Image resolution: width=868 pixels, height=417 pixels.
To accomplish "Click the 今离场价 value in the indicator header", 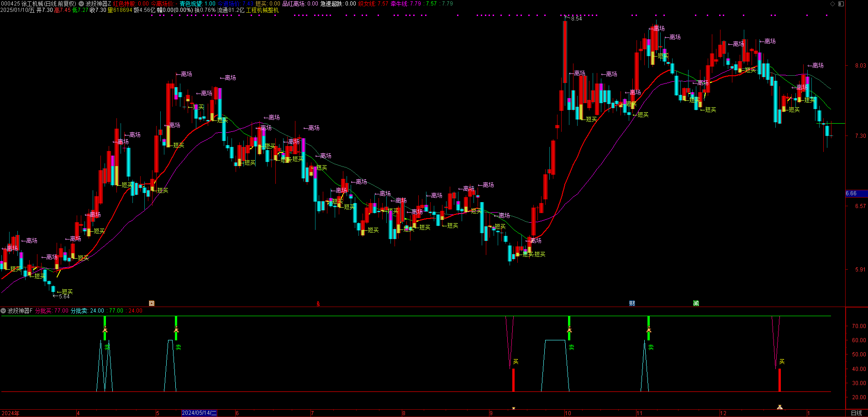I will (164, 4).
